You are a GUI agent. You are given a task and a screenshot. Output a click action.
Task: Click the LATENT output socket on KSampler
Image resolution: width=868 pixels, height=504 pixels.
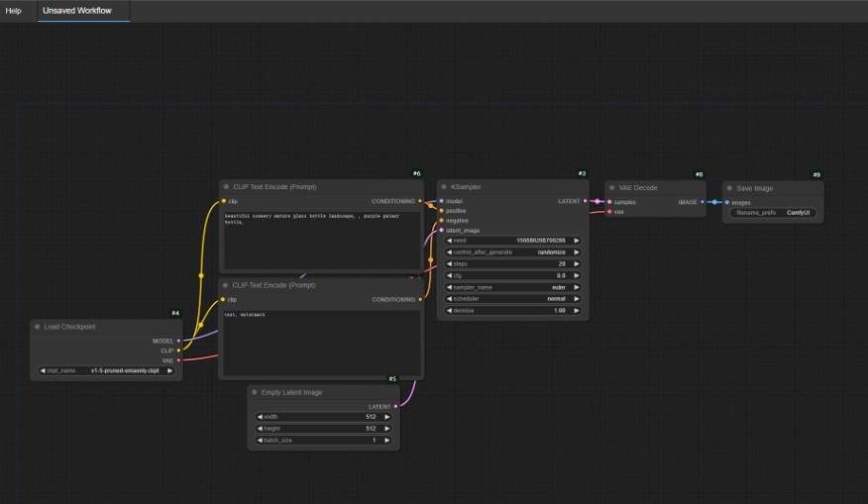click(586, 201)
